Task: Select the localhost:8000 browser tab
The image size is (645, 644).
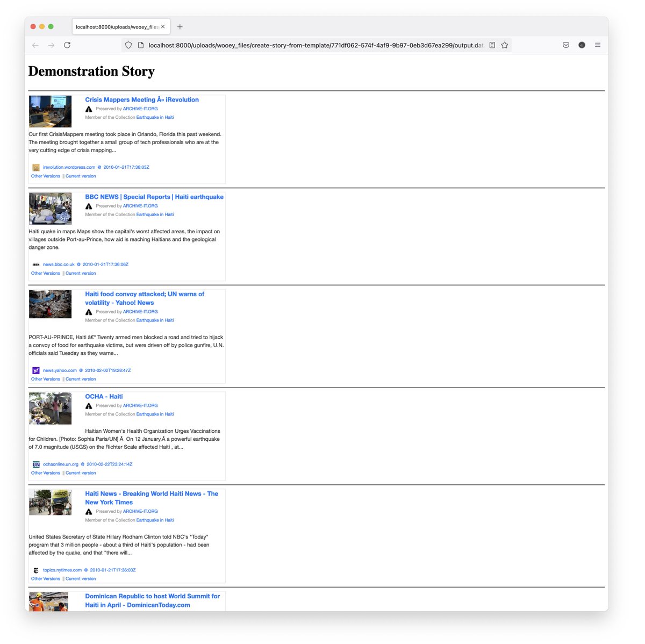Action: pos(121,27)
